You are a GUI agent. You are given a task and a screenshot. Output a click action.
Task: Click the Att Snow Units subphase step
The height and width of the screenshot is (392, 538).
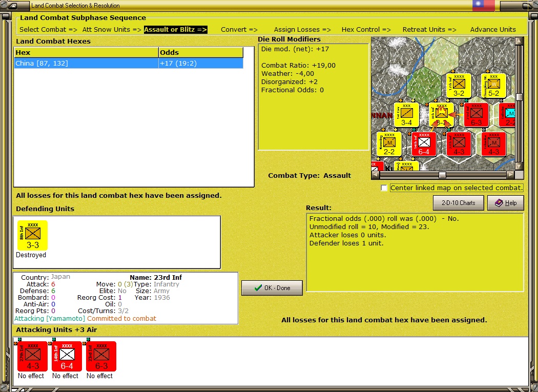112,30
